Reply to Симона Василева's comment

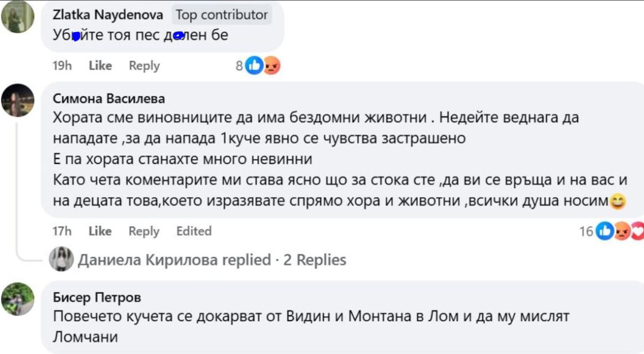point(144,231)
